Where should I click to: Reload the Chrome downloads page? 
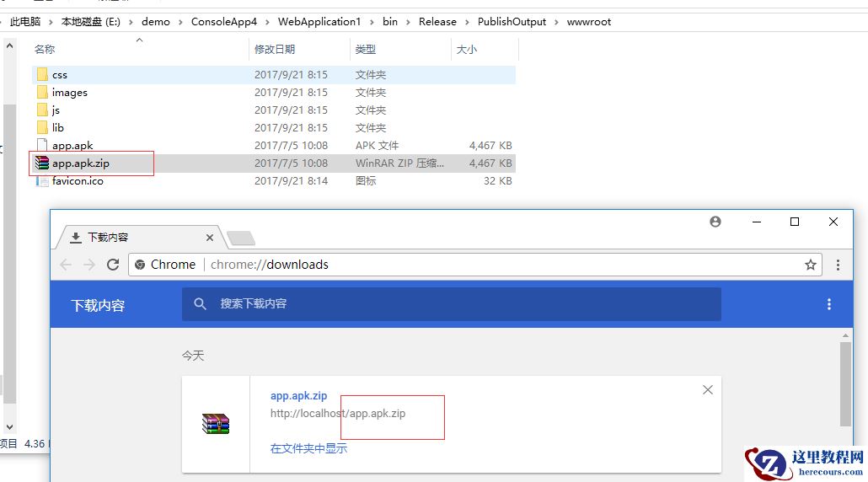click(113, 265)
